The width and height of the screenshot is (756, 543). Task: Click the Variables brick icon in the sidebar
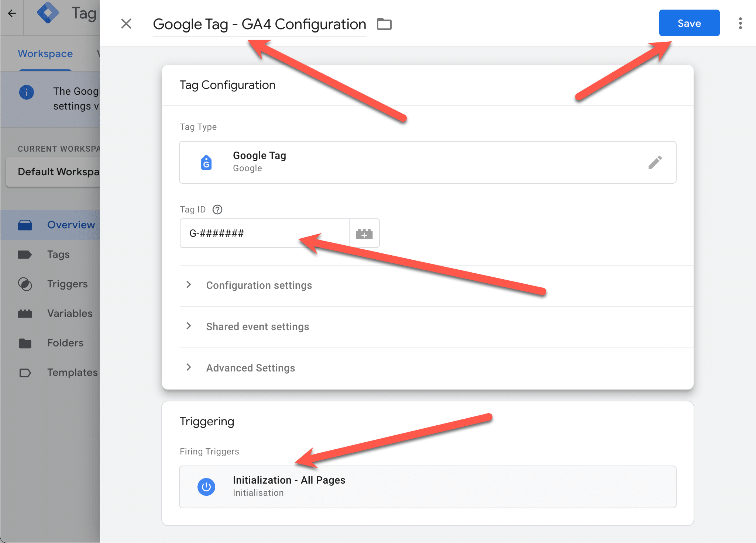25,314
